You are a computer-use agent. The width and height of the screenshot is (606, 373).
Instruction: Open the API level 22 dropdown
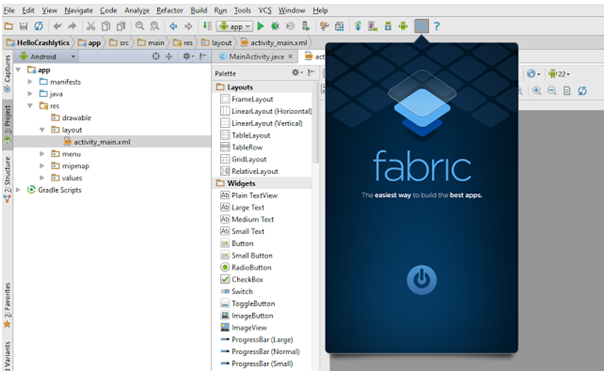click(x=559, y=73)
